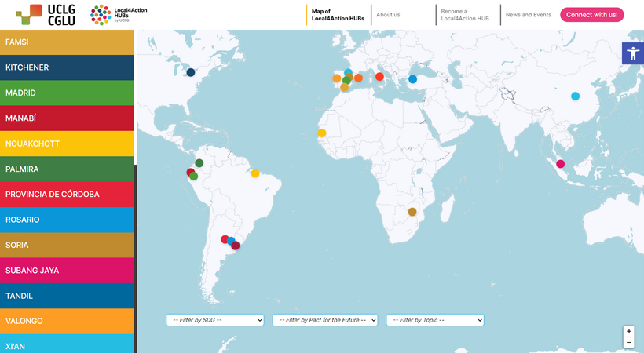644x353 pixels.
Task: Open the About us menu item
Action: (388, 15)
